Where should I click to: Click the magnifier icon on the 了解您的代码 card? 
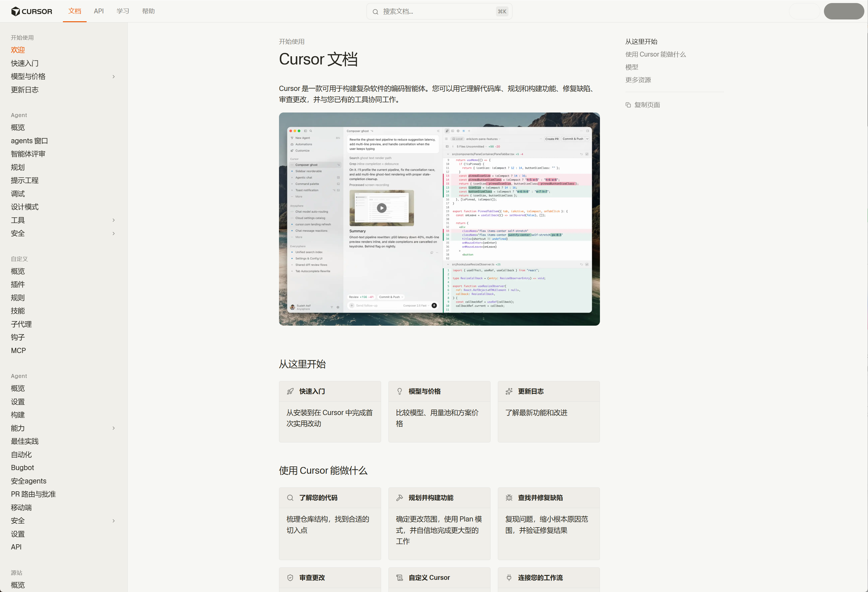(290, 498)
